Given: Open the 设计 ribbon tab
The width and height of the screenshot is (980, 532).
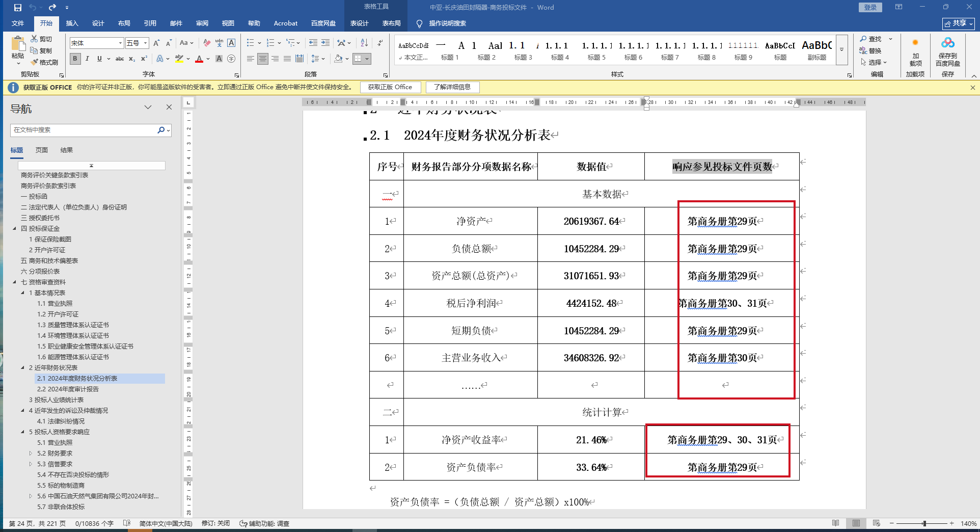Looking at the screenshot, I should pyautogui.click(x=98, y=23).
